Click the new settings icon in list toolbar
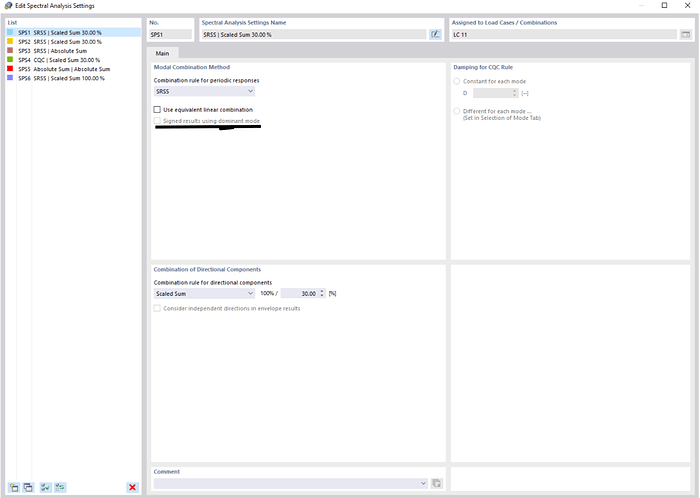Viewport: 700px width, 498px height. pyautogui.click(x=13, y=487)
